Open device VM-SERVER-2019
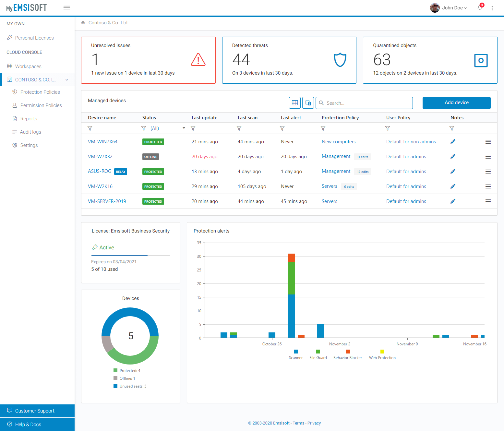Screen dimensions: 504x431 [x=107, y=201]
